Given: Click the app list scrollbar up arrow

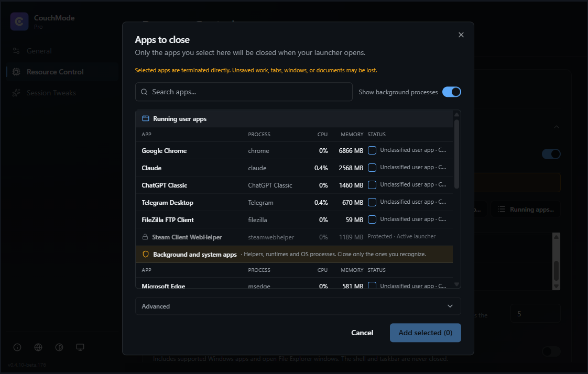Looking at the screenshot, I should [x=456, y=114].
